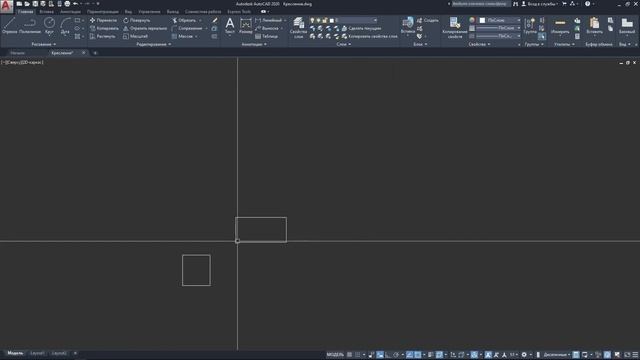Open the Аннотации ribbon tab
This screenshot has width=640, height=360.
click(x=70, y=11)
